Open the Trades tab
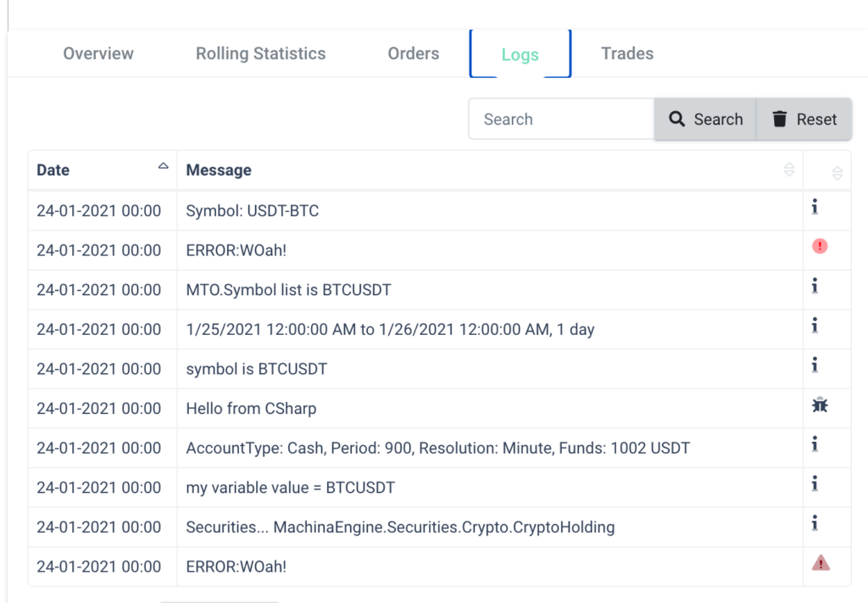This screenshot has height=603, width=868. point(627,53)
